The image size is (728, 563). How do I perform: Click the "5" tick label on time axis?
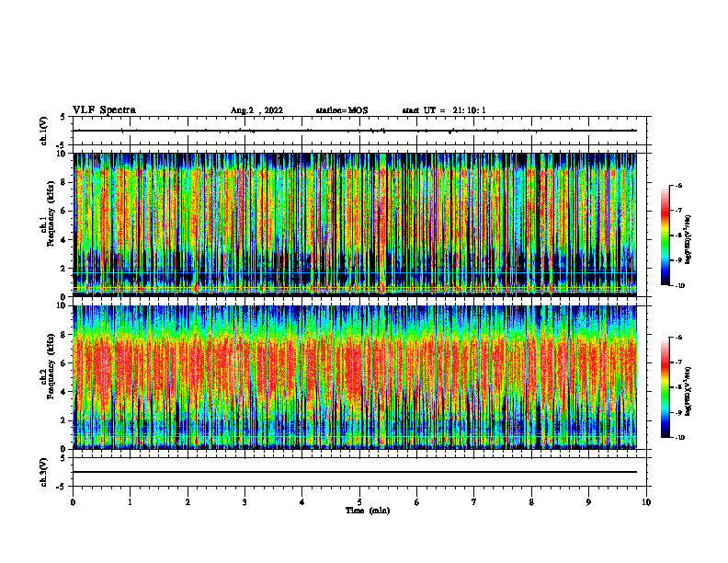point(359,502)
